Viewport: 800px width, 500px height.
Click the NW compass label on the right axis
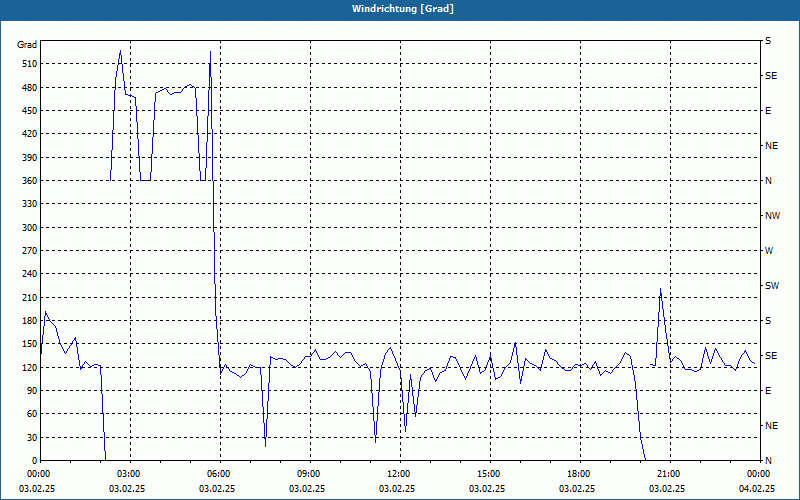[x=772, y=216]
